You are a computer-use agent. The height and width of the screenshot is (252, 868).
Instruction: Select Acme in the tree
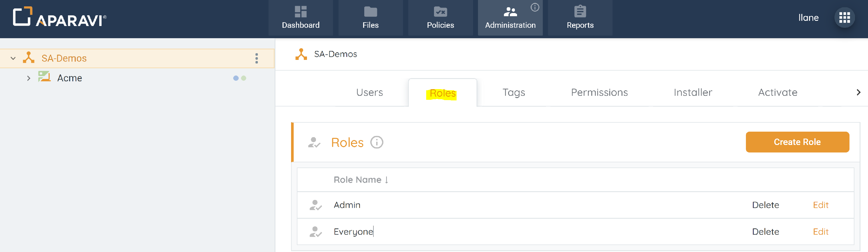click(x=69, y=78)
